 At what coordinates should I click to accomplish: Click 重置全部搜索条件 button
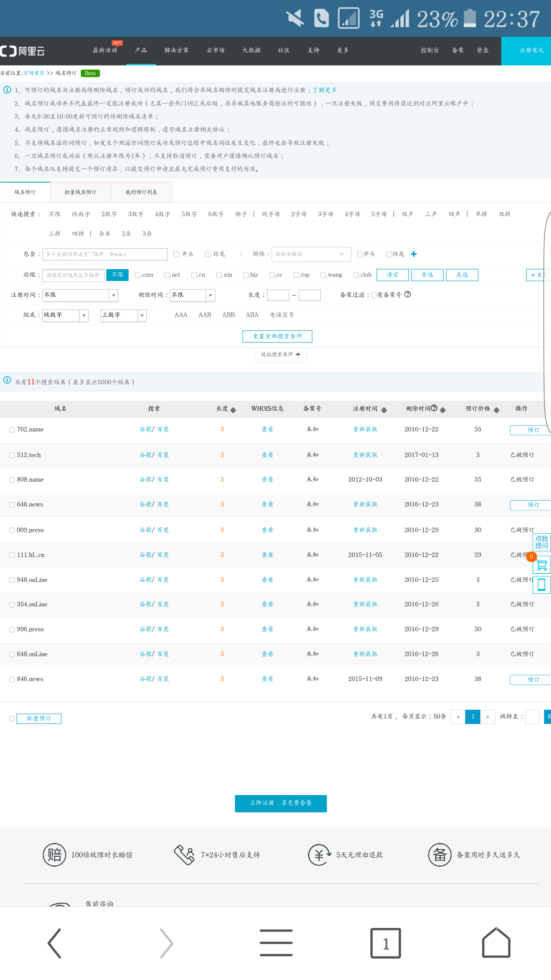[x=277, y=336]
